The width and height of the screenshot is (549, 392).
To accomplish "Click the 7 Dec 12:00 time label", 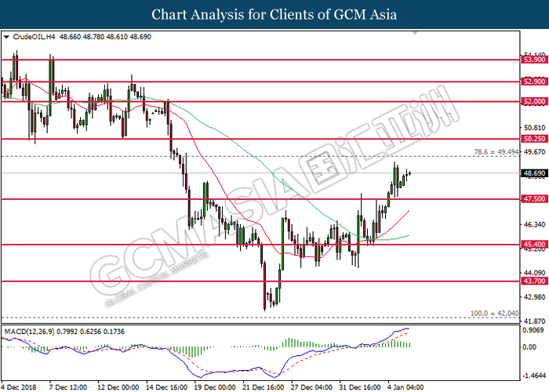I will [68, 387].
